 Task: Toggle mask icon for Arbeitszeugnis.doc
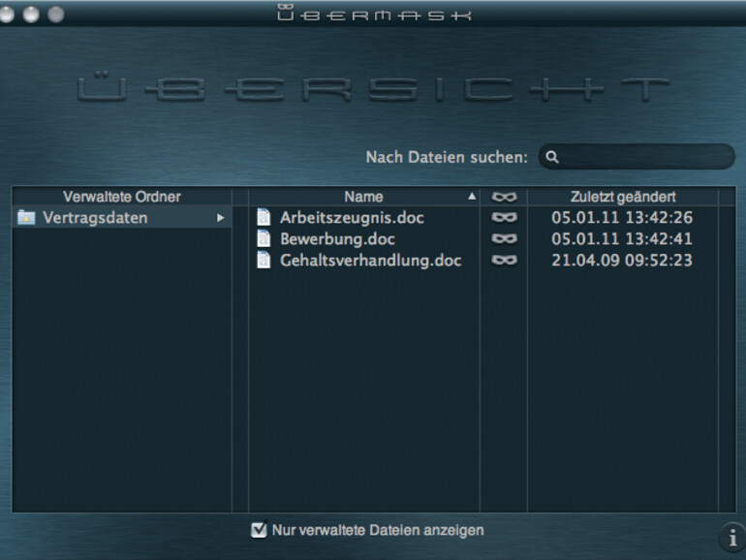(x=505, y=218)
